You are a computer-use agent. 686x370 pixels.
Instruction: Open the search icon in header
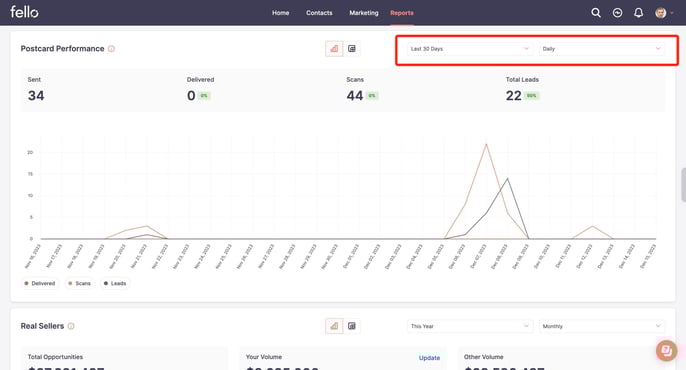(596, 13)
